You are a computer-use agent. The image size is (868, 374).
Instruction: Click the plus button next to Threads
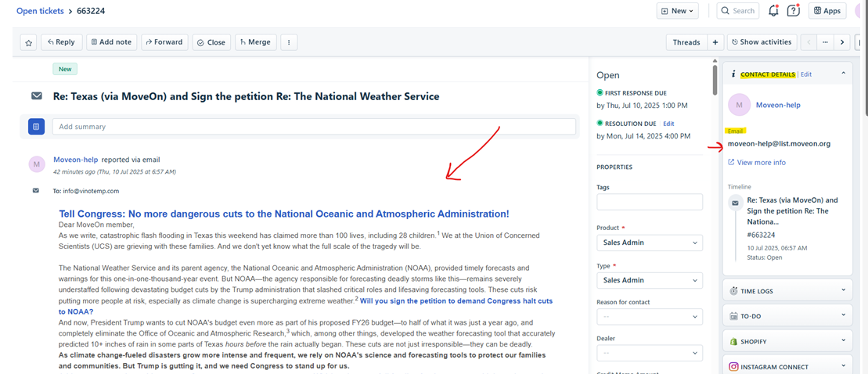point(715,42)
